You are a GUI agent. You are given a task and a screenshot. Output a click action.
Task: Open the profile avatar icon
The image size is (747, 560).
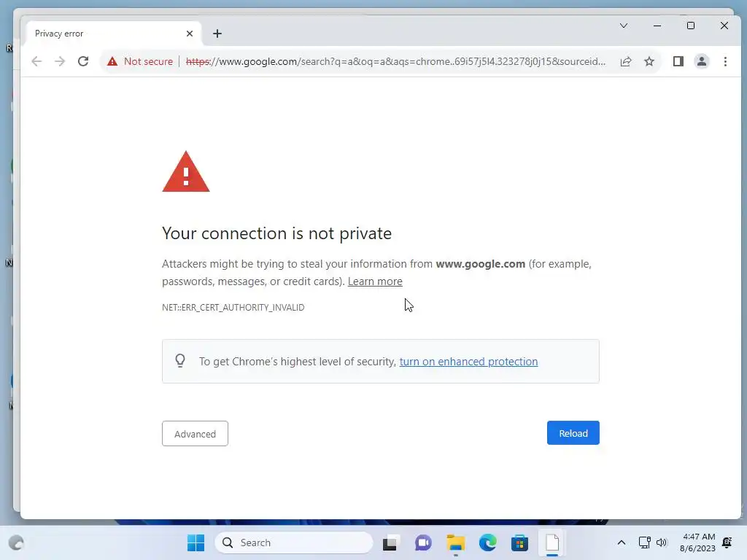(702, 61)
